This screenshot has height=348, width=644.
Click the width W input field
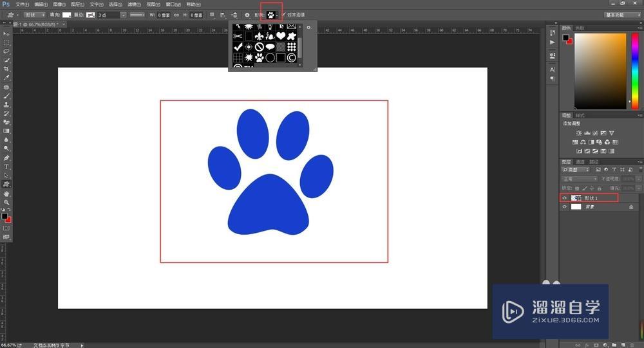pyautogui.click(x=164, y=15)
